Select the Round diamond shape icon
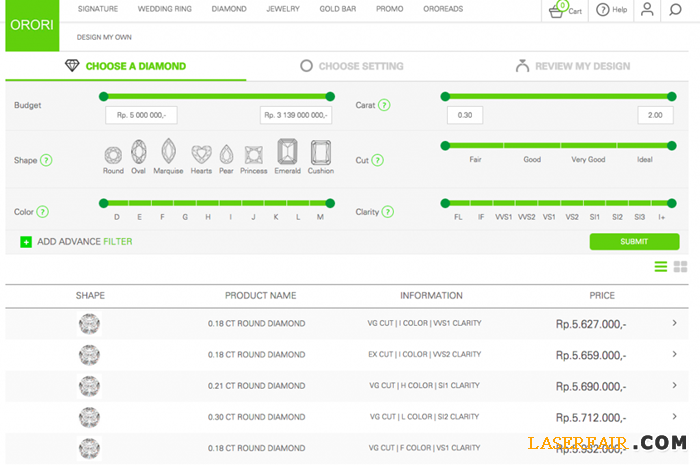 tap(113, 154)
